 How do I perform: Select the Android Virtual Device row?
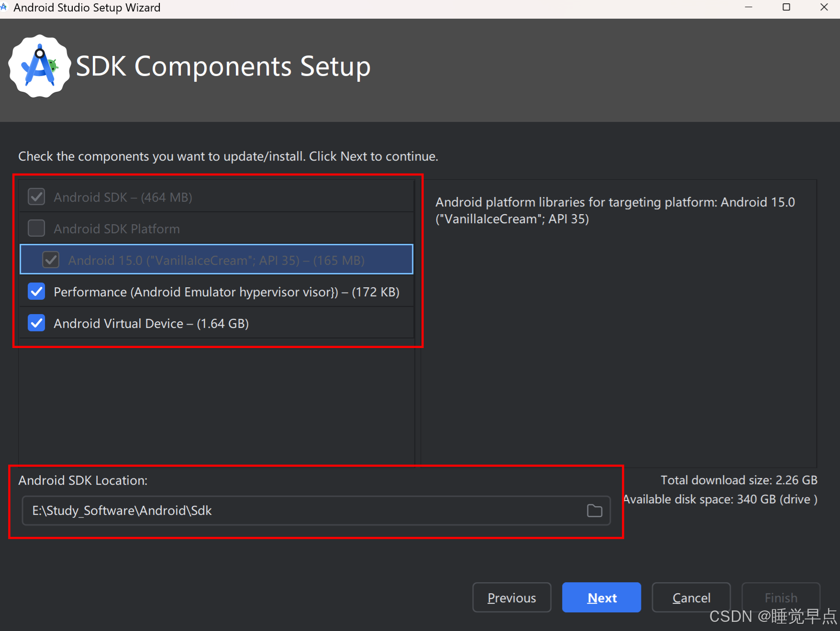click(x=191, y=323)
